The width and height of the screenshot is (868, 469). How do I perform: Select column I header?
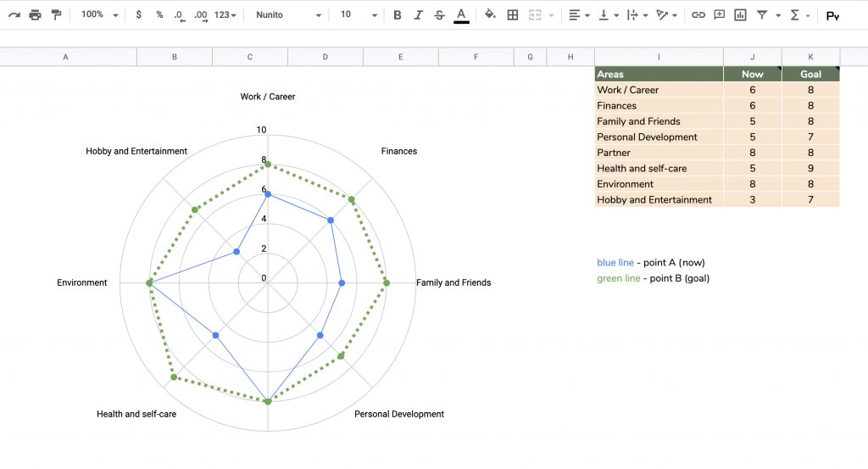659,57
